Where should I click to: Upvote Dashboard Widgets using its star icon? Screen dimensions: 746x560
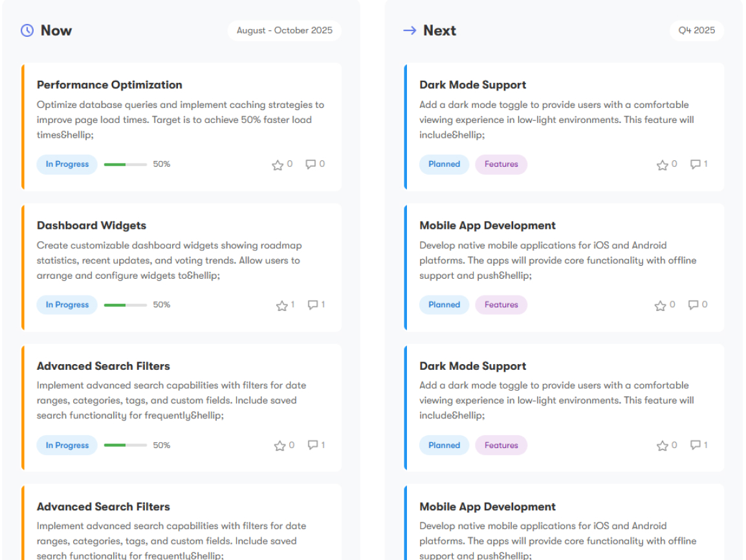click(281, 305)
